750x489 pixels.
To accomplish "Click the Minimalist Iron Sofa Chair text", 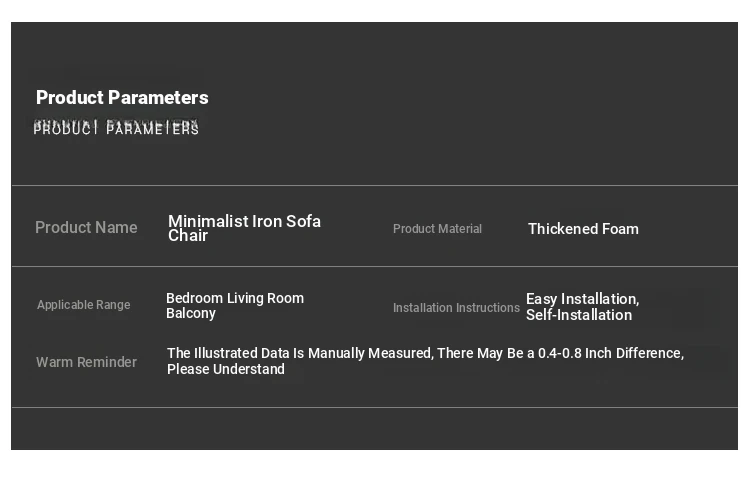I will coord(244,228).
